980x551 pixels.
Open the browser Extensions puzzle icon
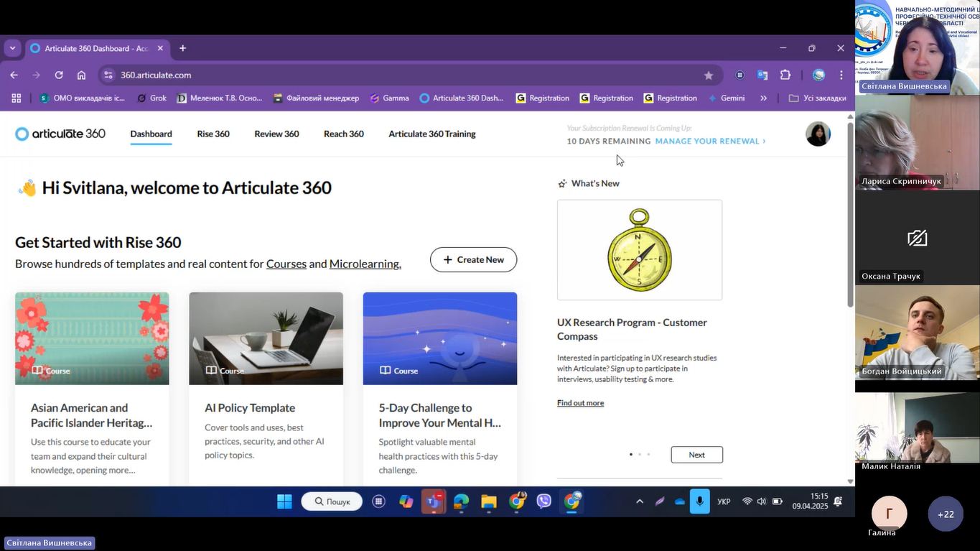(x=785, y=75)
